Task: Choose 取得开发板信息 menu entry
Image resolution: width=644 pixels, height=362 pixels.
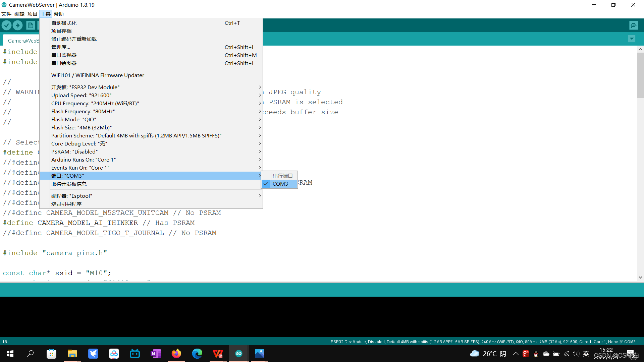Action: [151, 184]
